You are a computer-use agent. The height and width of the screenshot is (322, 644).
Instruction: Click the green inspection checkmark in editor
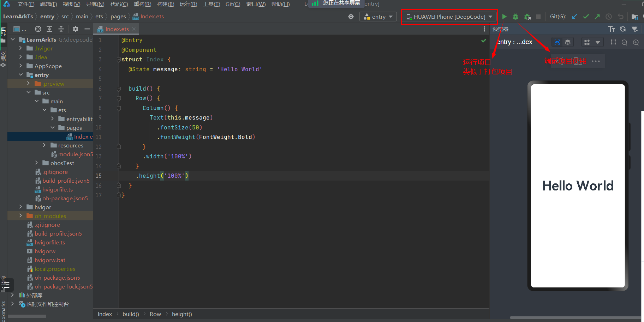pos(484,41)
